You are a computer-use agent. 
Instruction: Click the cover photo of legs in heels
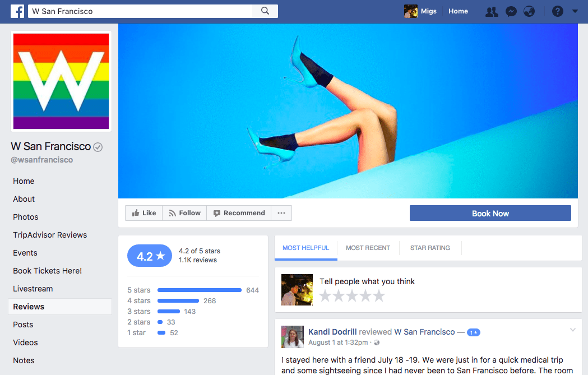[x=348, y=111]
